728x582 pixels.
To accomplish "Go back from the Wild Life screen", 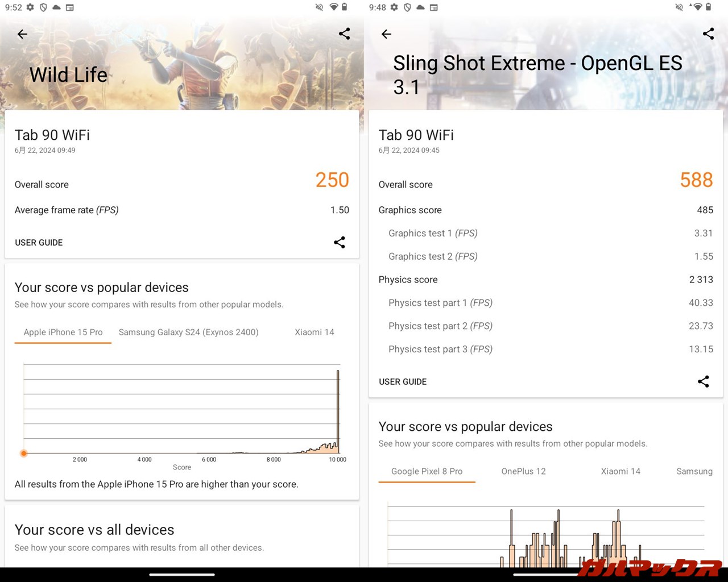I will pyautogui.click(x=22, y=34).
